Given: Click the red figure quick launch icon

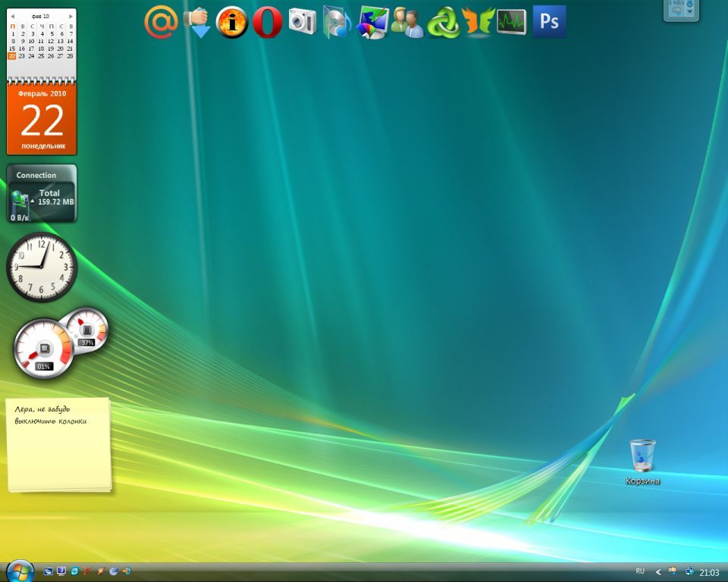Looking at the screenshot, I should tap(87, 571).
